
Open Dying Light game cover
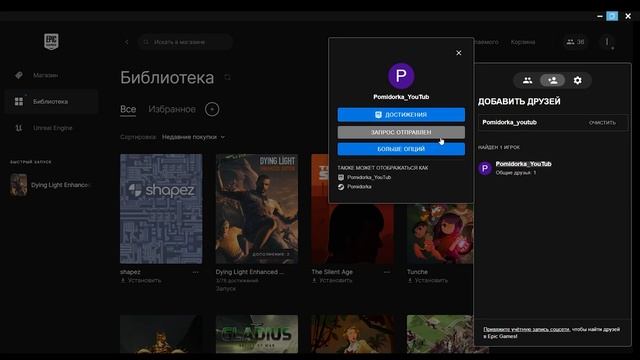click(257, 209)
